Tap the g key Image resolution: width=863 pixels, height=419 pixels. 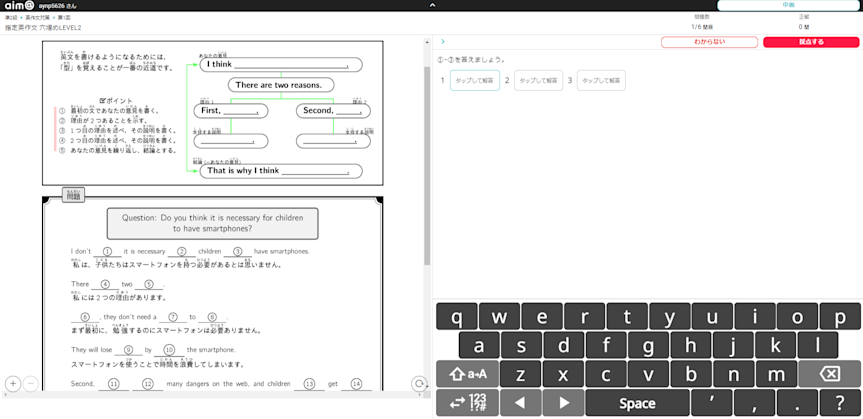click(x=648, y=345)
